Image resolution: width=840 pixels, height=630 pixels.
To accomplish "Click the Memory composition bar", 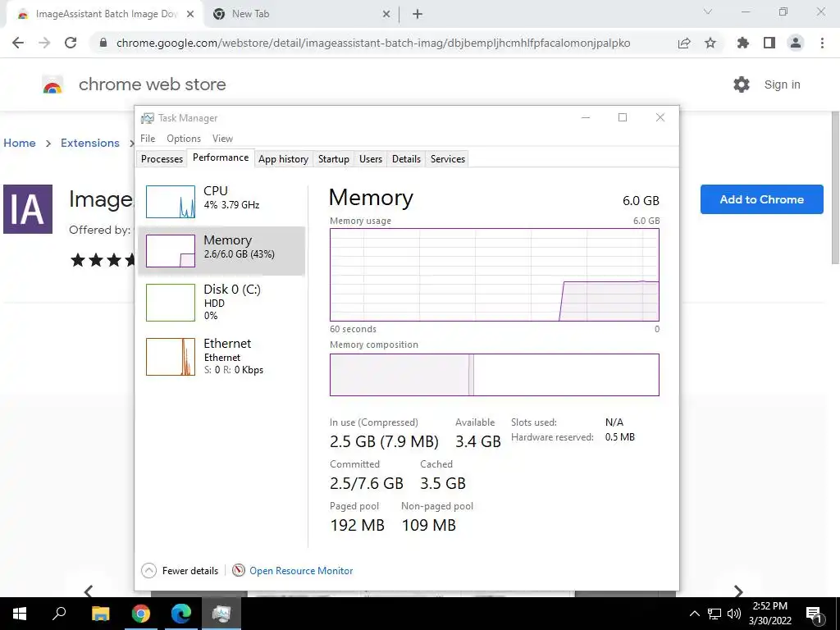I will click(495, 374).
